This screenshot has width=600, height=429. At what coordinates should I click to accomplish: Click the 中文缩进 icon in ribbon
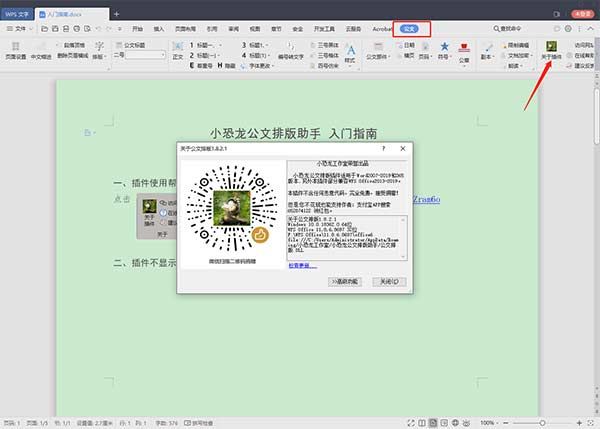(41, 51)
